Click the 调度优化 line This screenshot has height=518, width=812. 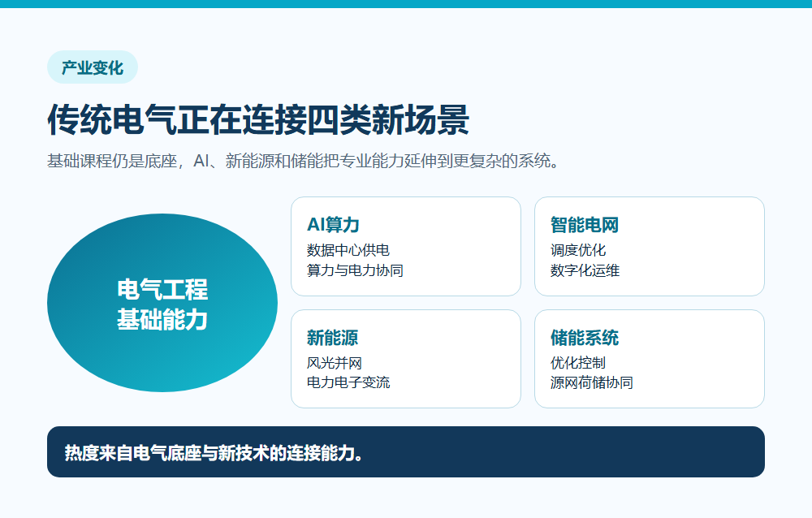click(578, 250)
